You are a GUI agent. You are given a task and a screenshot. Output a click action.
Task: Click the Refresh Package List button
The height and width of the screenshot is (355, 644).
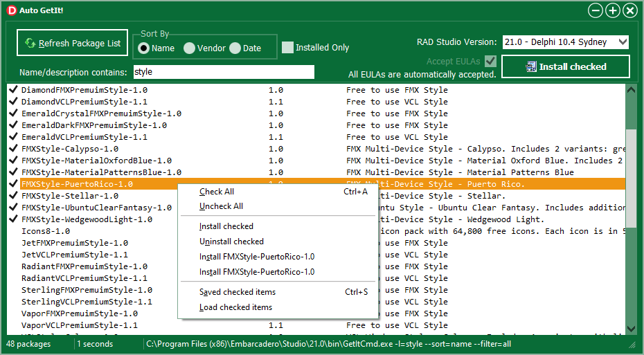72,43
